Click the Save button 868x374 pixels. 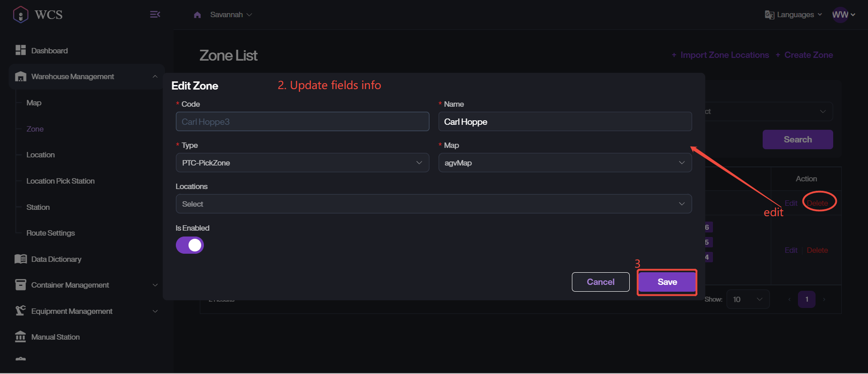(667, 282)
